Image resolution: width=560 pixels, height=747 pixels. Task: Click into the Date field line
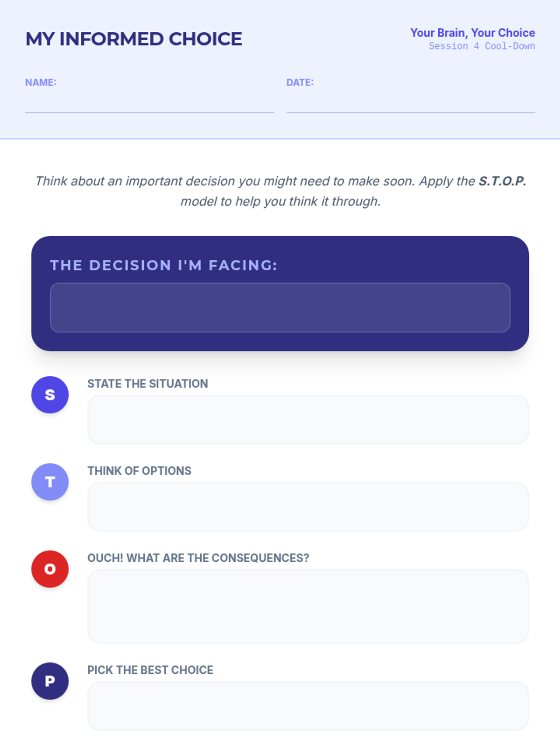point(411,104)
